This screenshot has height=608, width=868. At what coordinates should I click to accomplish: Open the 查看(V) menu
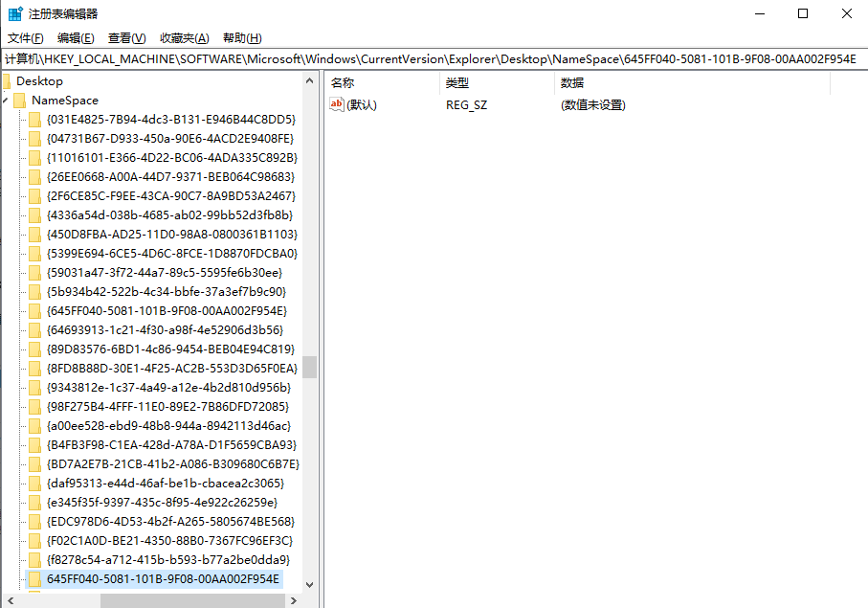[x=126, y=38]
